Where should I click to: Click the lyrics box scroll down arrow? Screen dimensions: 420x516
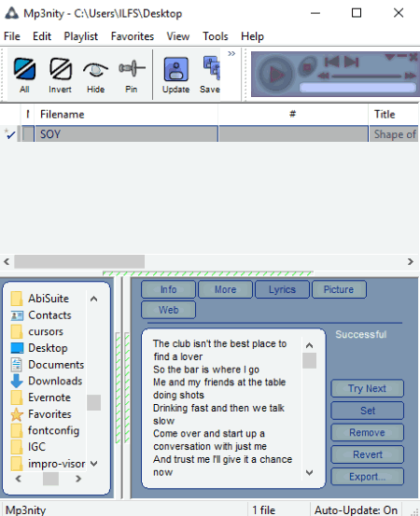click(310, 473)
